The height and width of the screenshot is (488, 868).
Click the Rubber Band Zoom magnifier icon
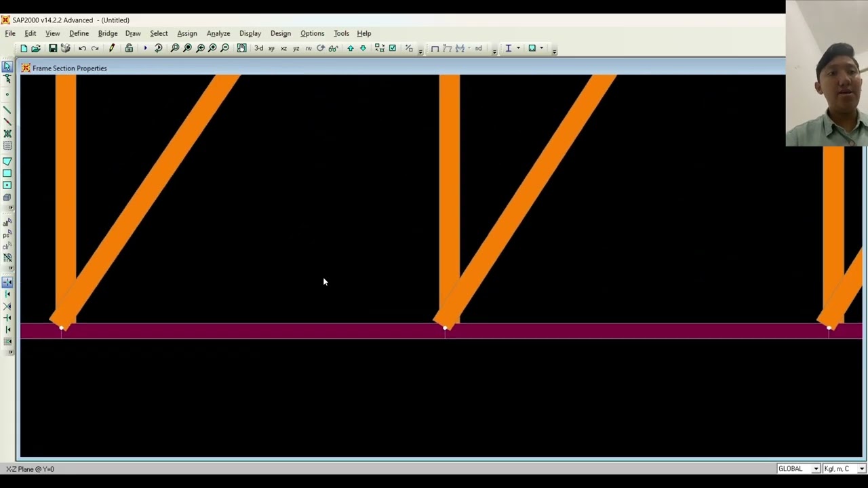click(175, 48)
